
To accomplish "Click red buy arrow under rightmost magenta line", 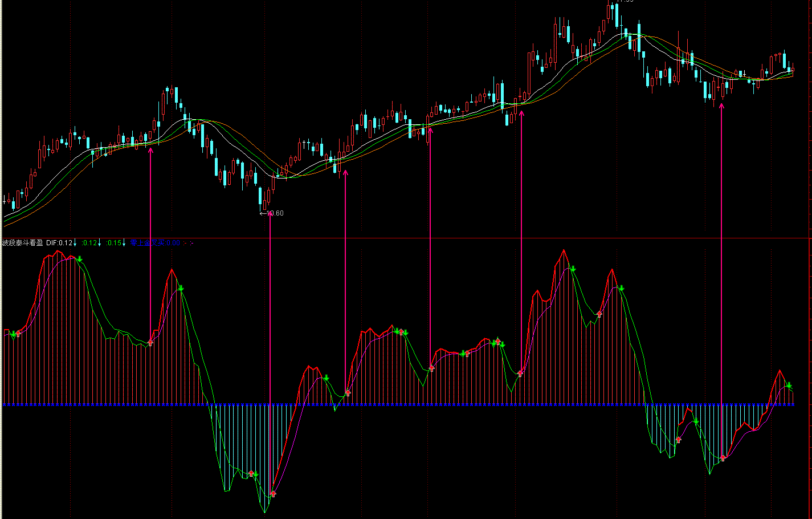I will 723,457.
